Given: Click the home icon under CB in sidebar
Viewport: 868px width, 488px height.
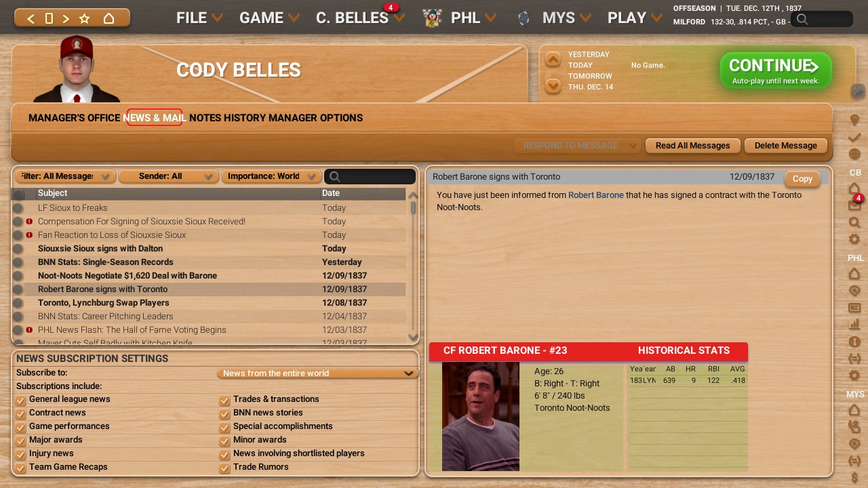Looking at the screenshot, I should click(854, 188).
